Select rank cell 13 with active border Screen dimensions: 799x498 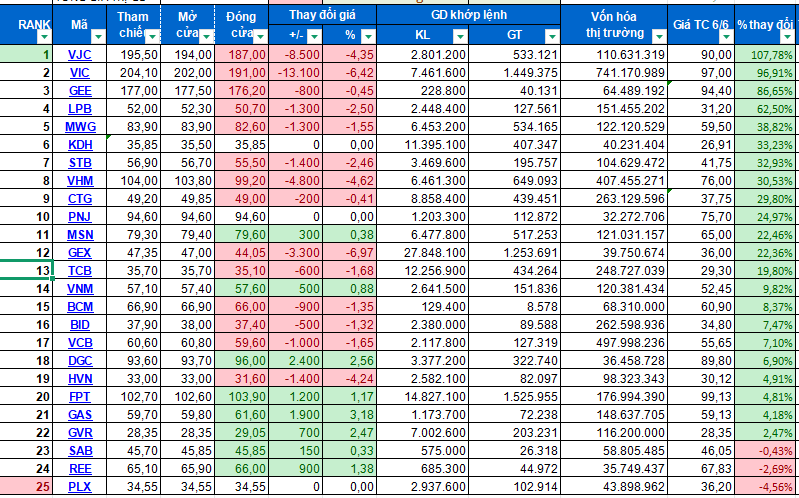26,270
